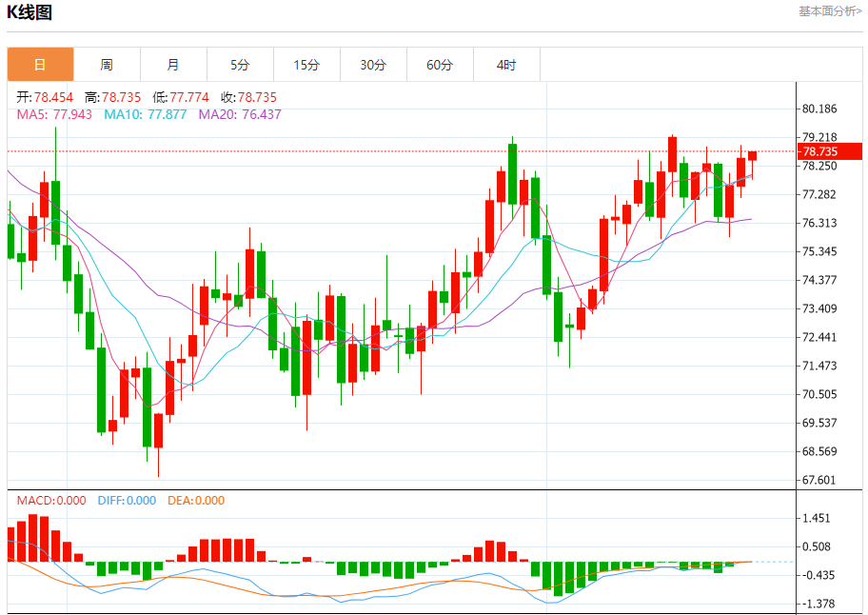
Task: Click the 77.282 price axis label
Action: tap(819, 194)
